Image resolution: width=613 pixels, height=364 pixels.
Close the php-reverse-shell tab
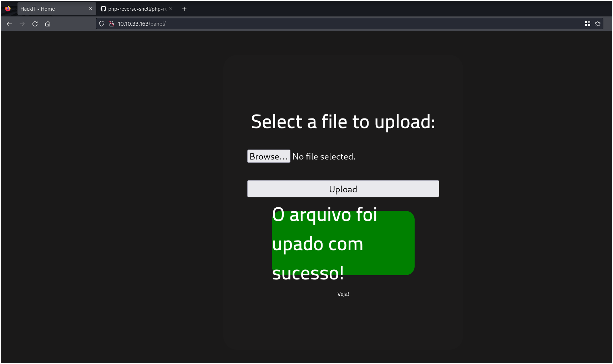(x=171, y=9)
